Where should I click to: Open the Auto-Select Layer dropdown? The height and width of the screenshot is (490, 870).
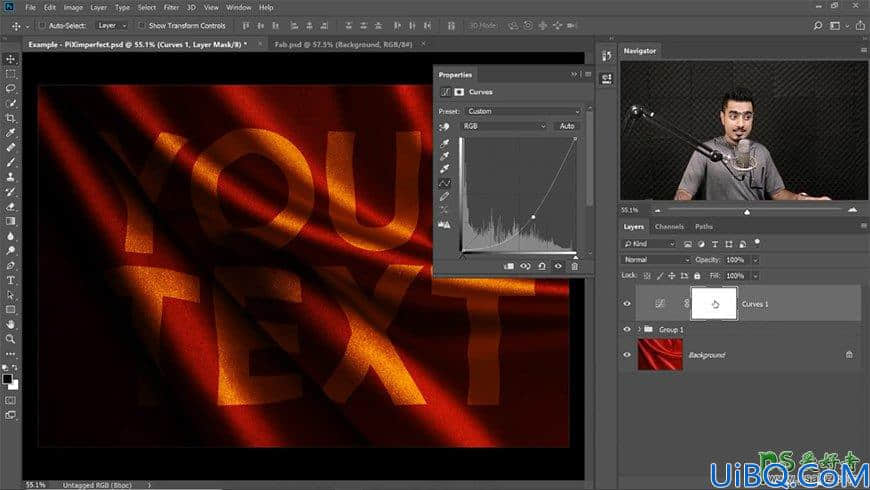pyautogui.click(x=112, y=26)
